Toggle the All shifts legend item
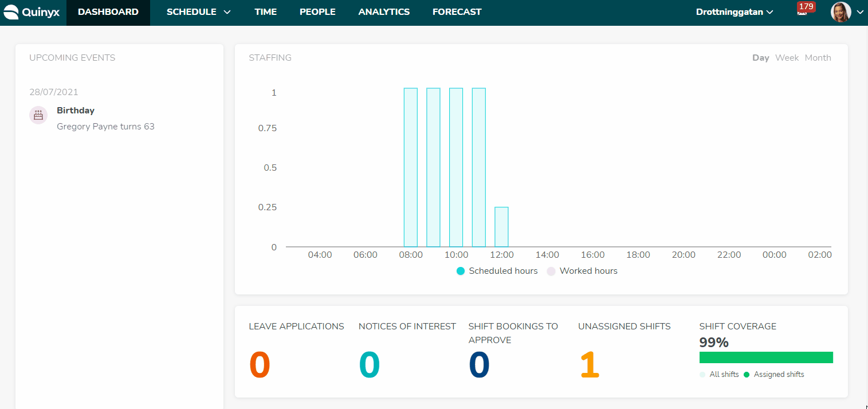This screenshot has width=868, height=409. click(x=719, y=375)
